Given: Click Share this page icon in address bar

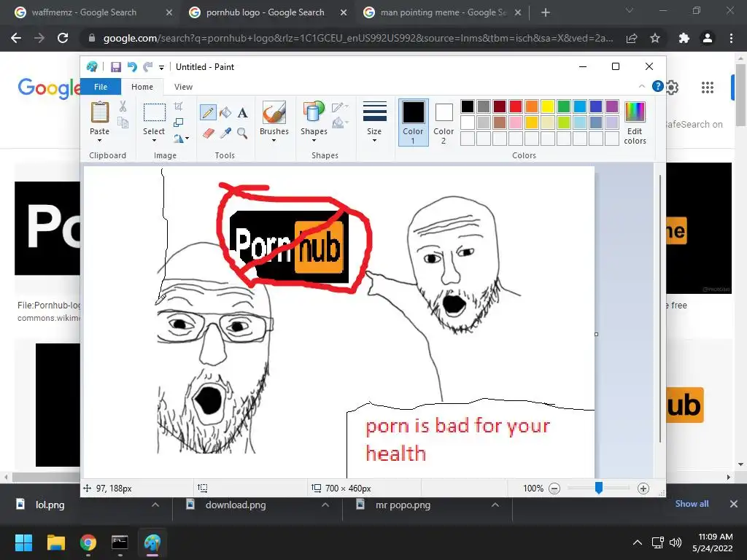Looking at the screenshot, I should point(632,38).
